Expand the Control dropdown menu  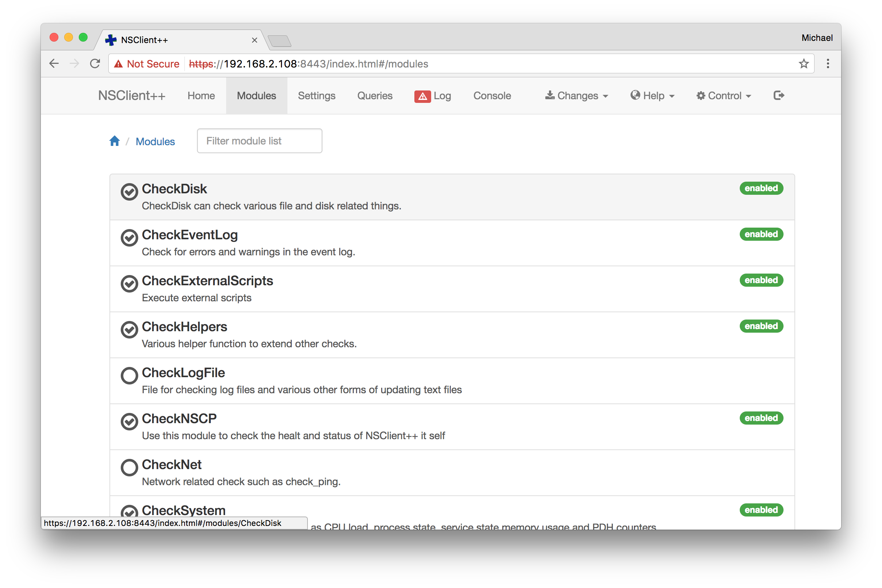pyautogui.click(x=724, y=96)
